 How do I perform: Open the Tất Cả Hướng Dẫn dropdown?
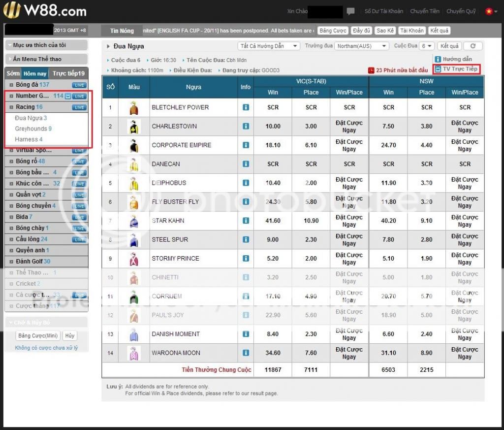269,46
